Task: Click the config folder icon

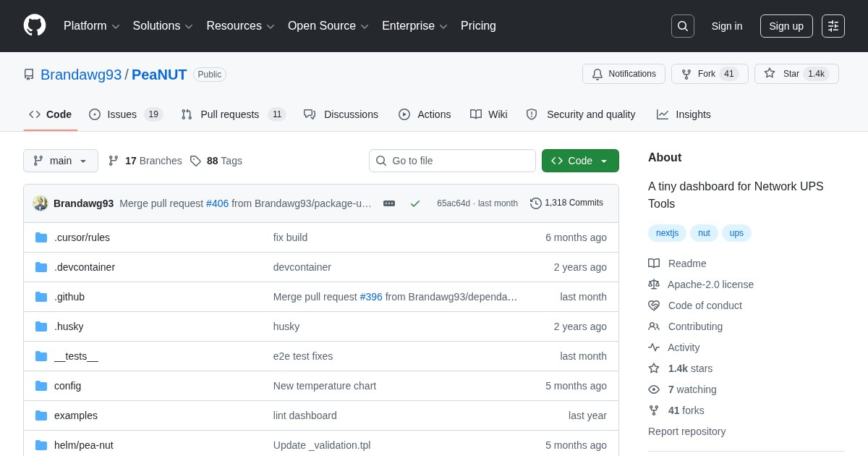Action: coord(41,386)
